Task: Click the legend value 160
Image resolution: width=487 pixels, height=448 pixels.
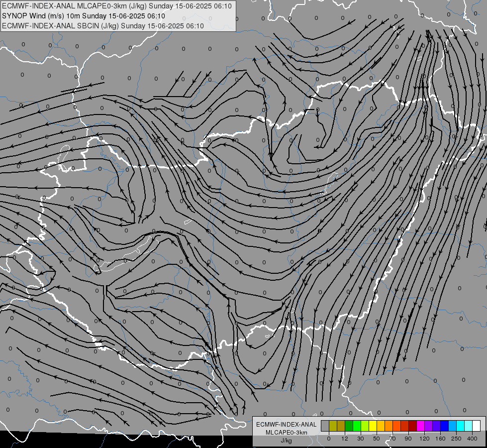Action: point(440,439)
